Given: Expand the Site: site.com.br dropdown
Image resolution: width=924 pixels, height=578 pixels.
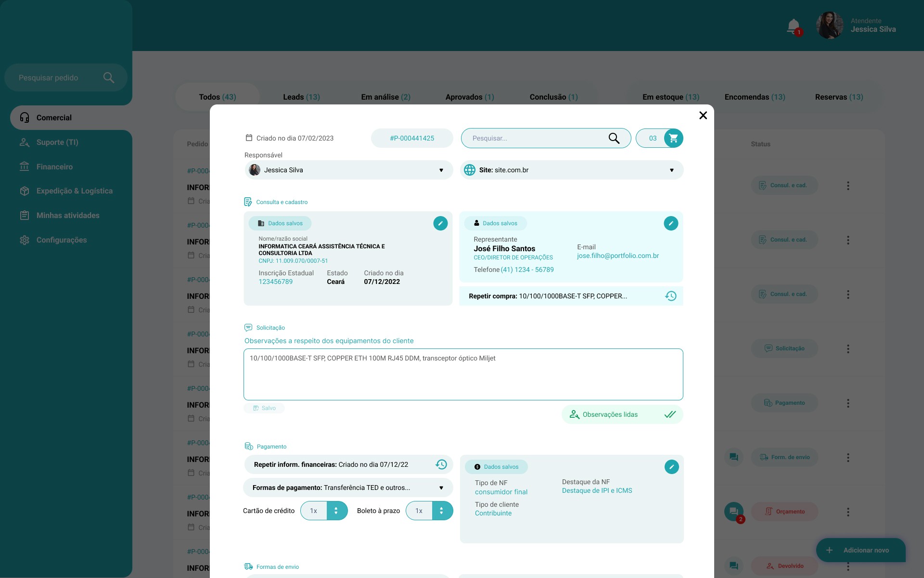Looking at the screenshot, I should 572,170.
